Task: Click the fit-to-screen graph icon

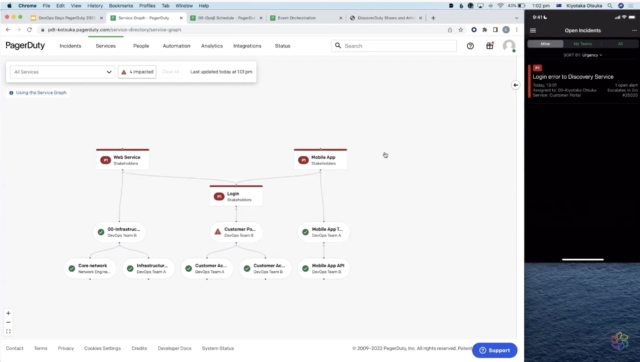Action: tap(8, 331)
